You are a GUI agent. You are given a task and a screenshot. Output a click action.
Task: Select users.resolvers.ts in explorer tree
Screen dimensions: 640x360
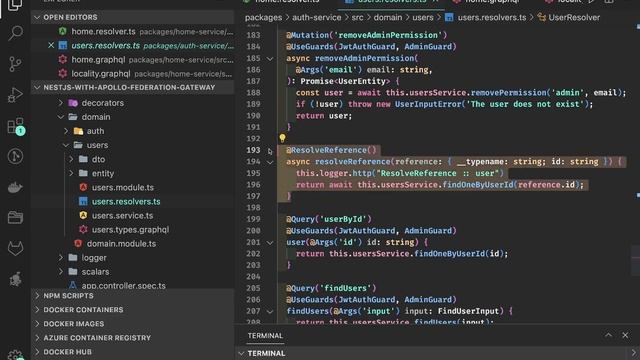point(126,202)
